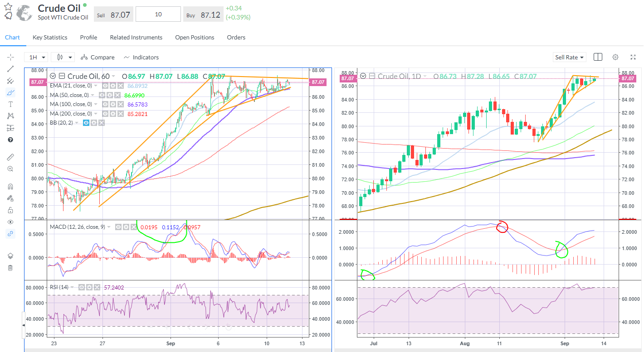Select the pattern drawing tool
This screenshot has width=644, height=352.
(x=10, y=116)
